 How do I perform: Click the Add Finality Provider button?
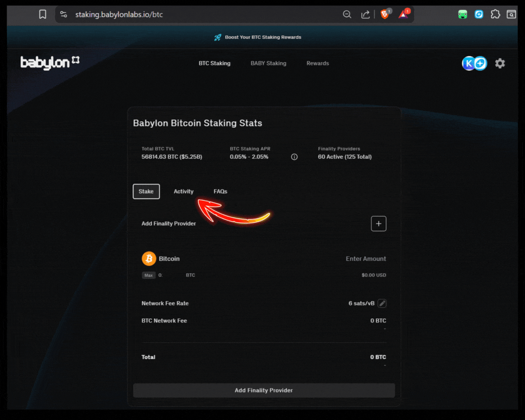click(x=263, y=390)
